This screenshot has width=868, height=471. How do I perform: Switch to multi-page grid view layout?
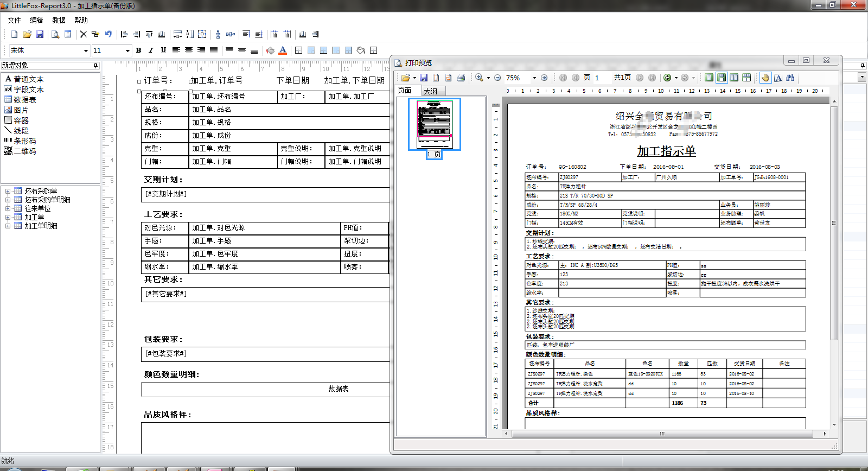click(746, 78)
